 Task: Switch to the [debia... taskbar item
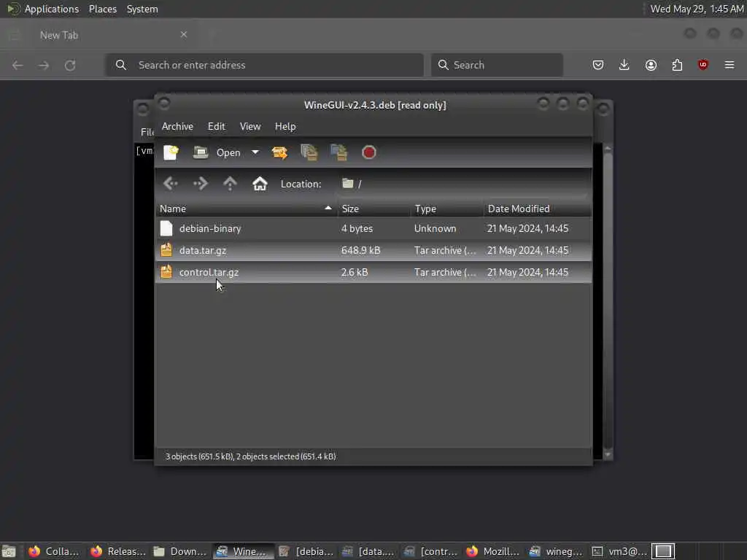(x=306, y=551)
